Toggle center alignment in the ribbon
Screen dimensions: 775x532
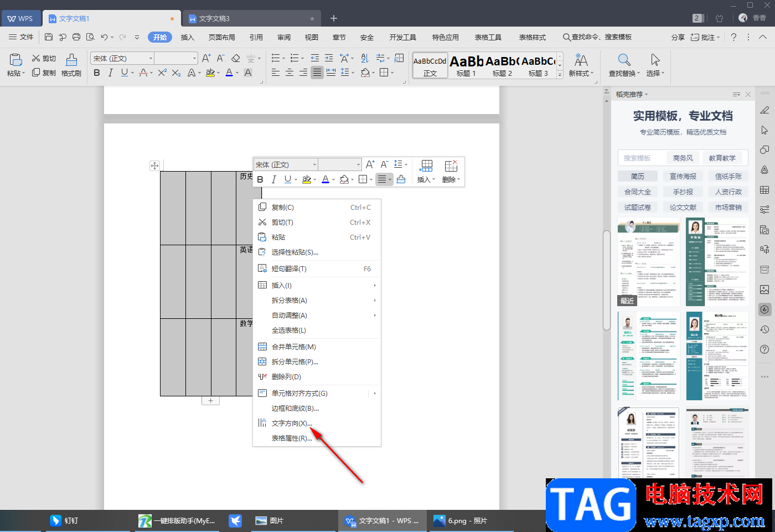pyautogui.click(x=290, y=73)
